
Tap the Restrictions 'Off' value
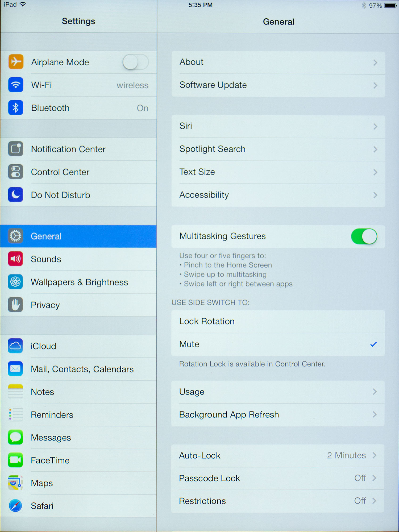tap(360, 501)
